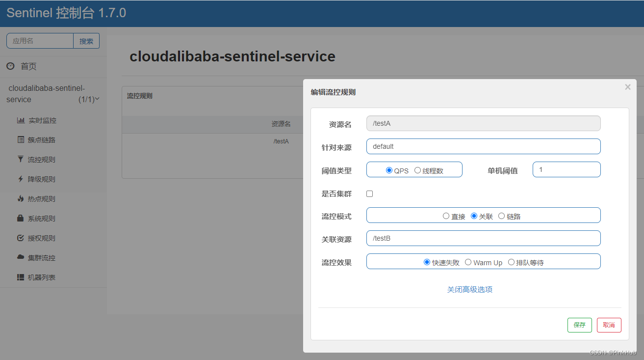Click the 资源名 field showing /testA

pyautogui.click(x=484, y=123)
